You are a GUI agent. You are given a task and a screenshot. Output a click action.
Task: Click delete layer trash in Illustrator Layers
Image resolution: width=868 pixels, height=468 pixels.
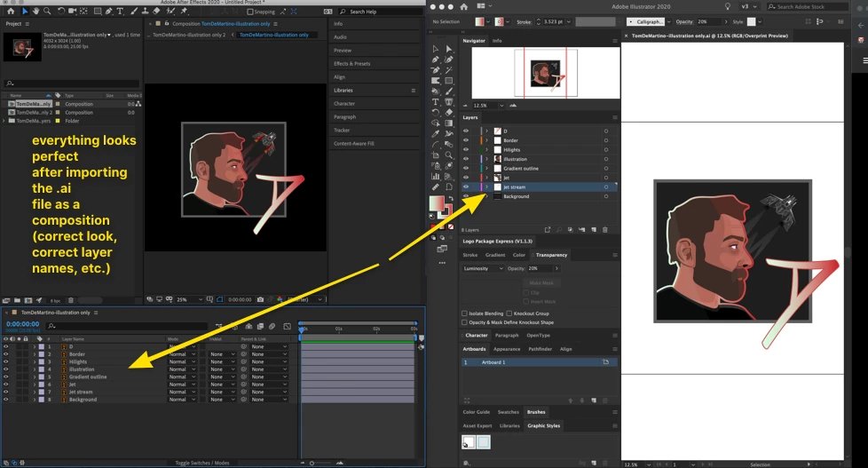pos(605,229)
